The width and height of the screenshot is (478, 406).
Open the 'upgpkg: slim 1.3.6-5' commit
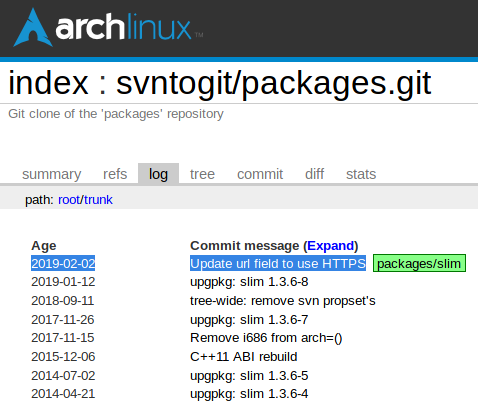click(x=249, y=375)
